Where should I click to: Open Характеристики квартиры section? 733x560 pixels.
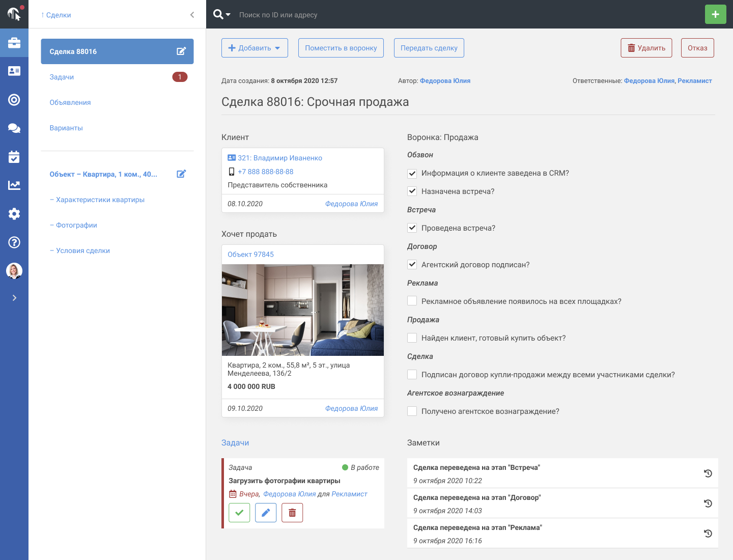point(97,200)
